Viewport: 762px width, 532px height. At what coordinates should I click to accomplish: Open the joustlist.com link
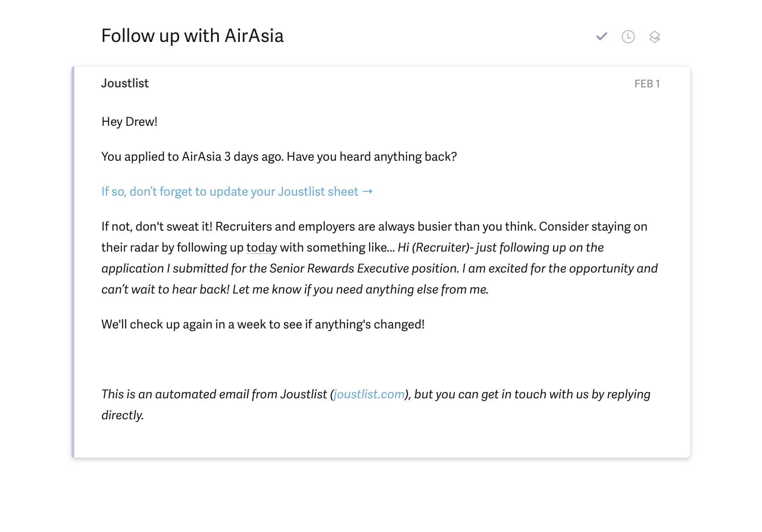pos(369,394)
